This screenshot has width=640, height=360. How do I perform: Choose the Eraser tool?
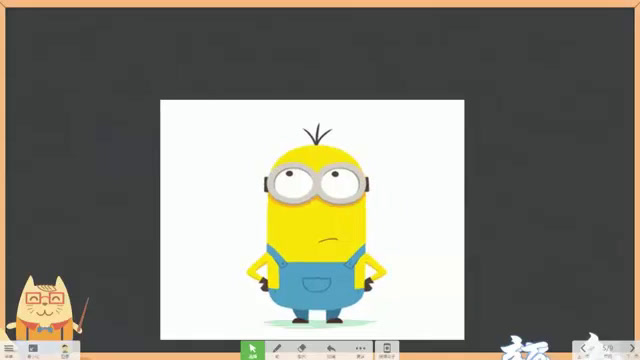(x=302, y=350)
